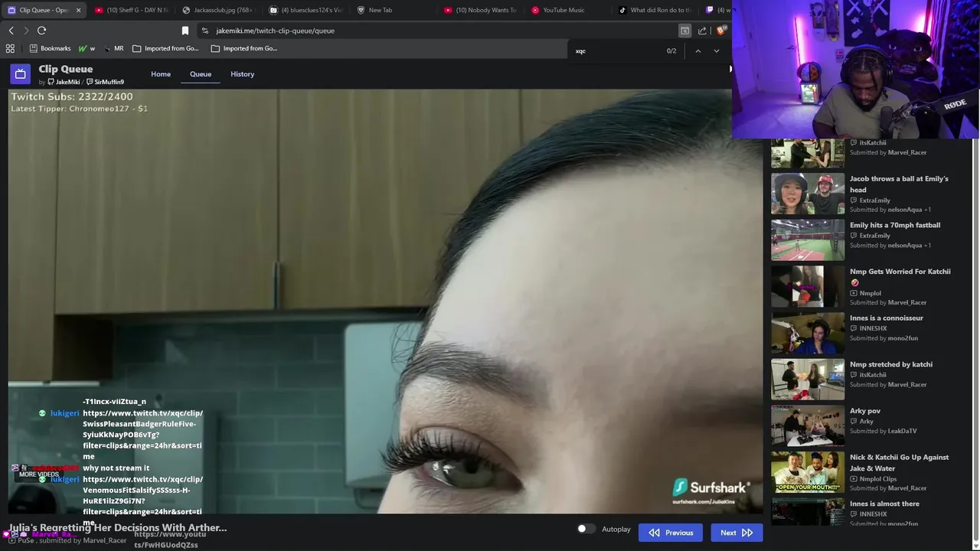Click the Twitch Subs: 2322/2400 counter
The width and height of the screenshot is (980, 551).
pyautogui.click(x=72, y=96)
